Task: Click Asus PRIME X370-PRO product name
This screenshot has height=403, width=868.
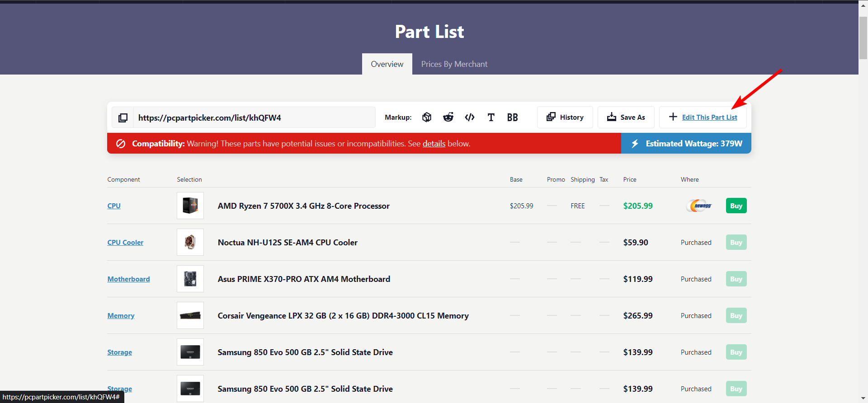Action: (x=304, y=279)
